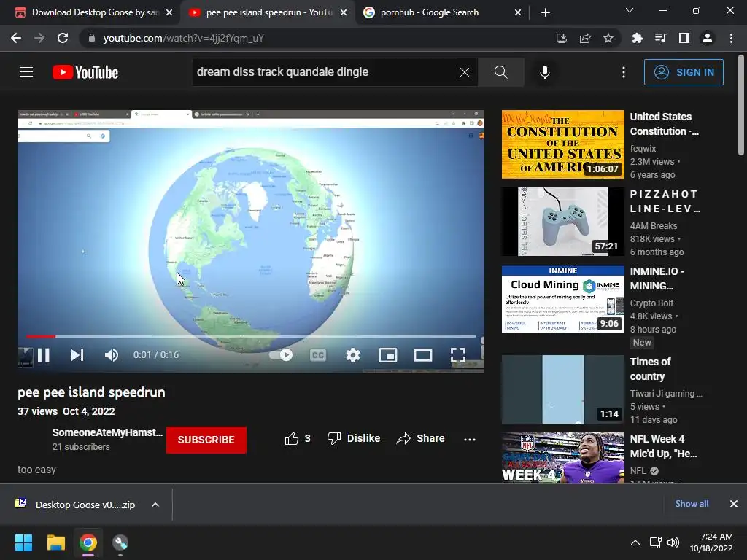Open the SomeoneAteMyHamst channel name
This screenshot has height=560, width=747.
[107, 432]
